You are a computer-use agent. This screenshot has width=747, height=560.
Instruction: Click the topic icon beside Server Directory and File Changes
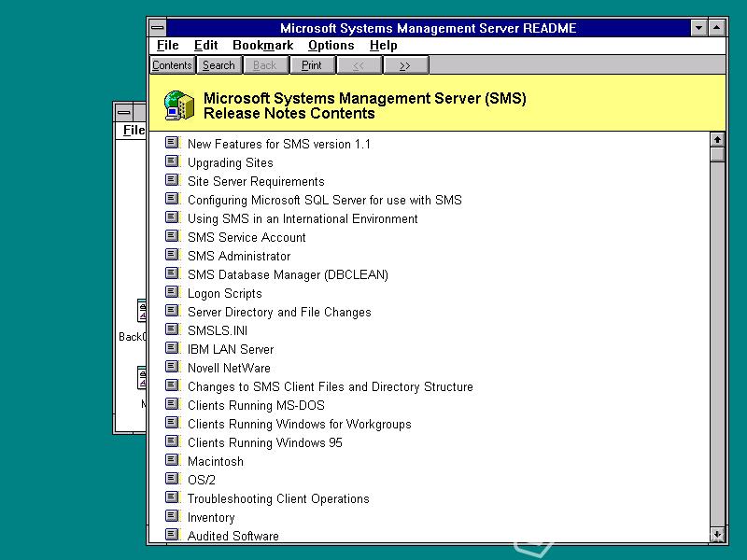coord(173,311)
